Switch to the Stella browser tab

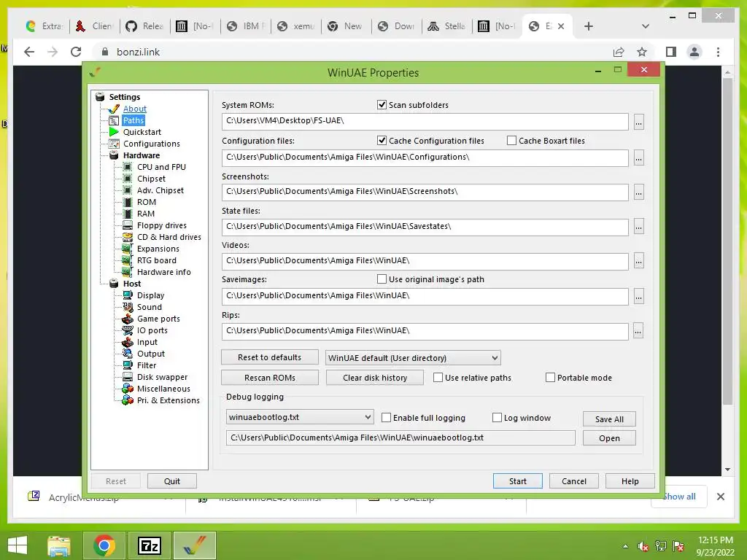coord(447,26)
